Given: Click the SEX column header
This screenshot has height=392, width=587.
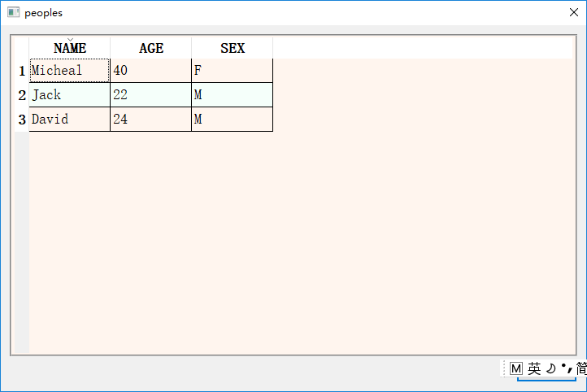Looking at the screenshot, I should pyautogui.click(x=232, y=48).
